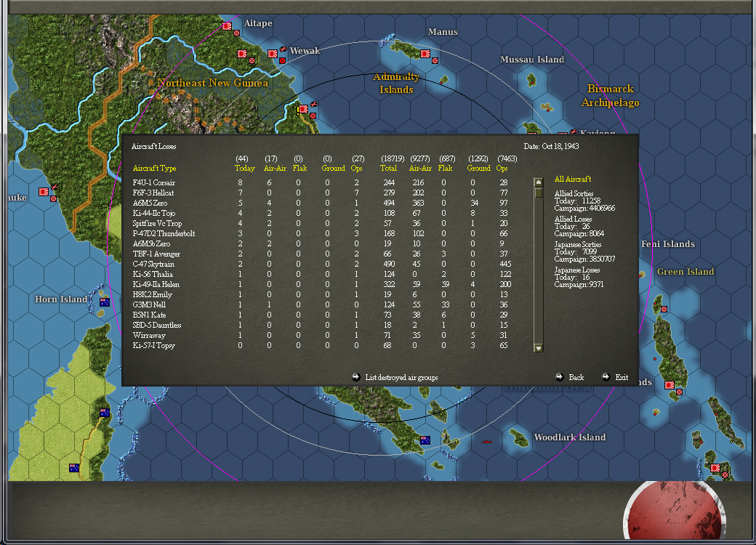Select the H8K2 Emily row
This screenshot has height=545, width=756.
(x=321, y=294)
